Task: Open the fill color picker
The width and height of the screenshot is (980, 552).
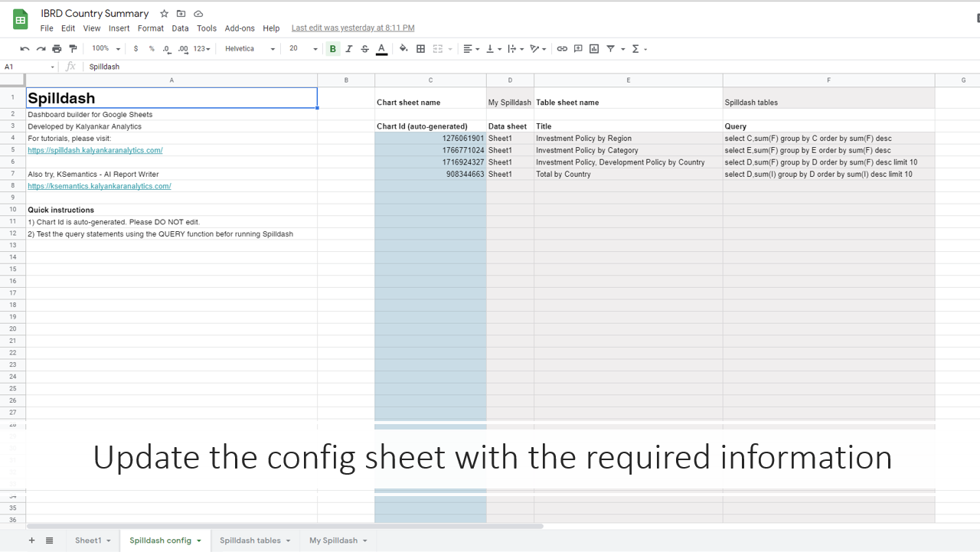Action: point(403,49)
